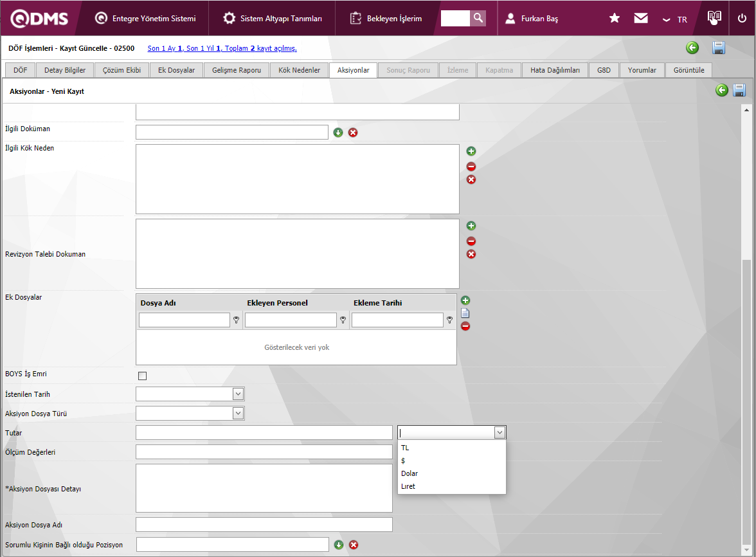Clear all Revizyon Talebi Dokuman items

[471, 254]
